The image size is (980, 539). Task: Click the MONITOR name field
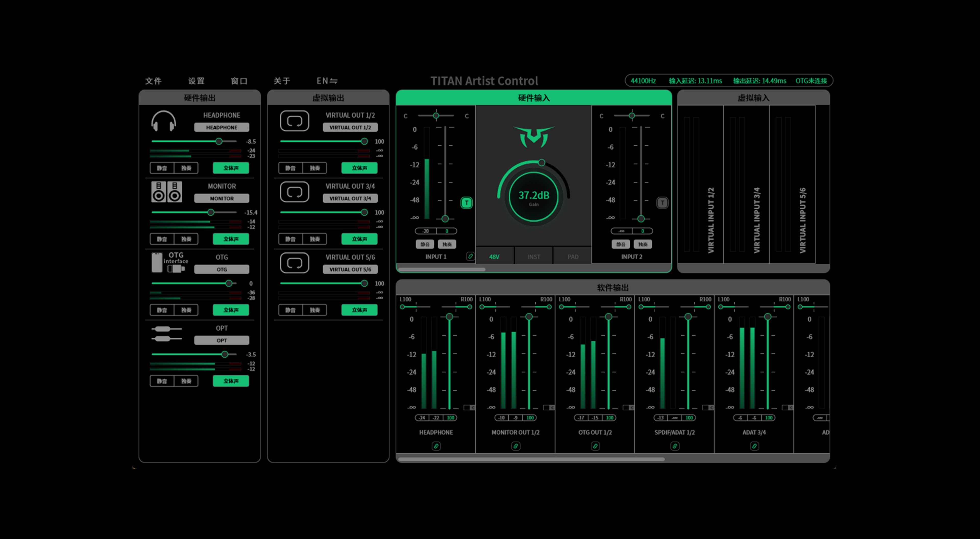tap(222, 199)
